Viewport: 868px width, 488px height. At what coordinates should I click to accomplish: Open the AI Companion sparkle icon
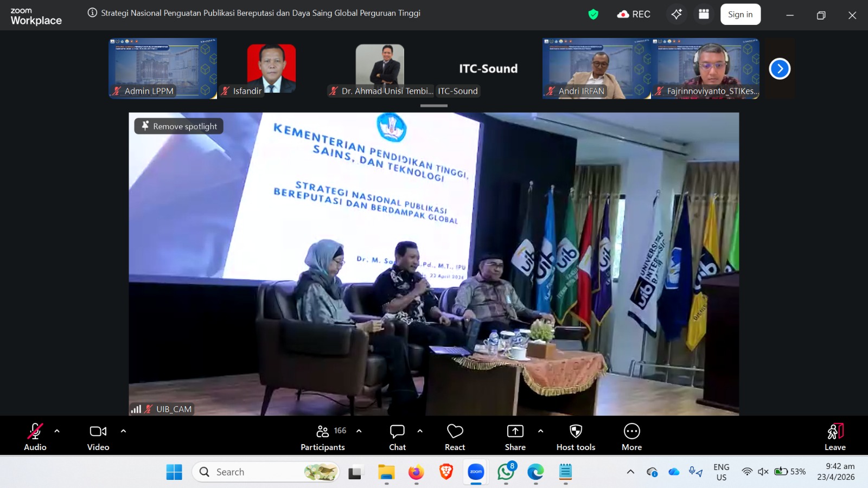[x=676, y=15]
